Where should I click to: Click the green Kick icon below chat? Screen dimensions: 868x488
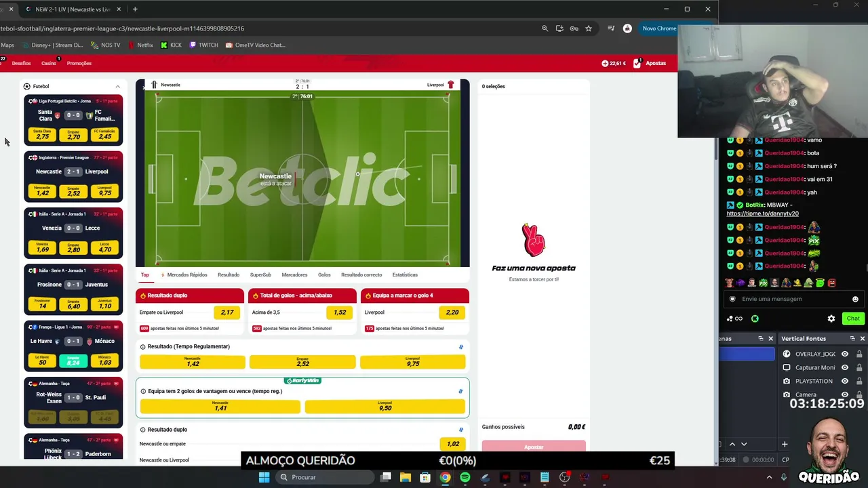pos(755,319)
